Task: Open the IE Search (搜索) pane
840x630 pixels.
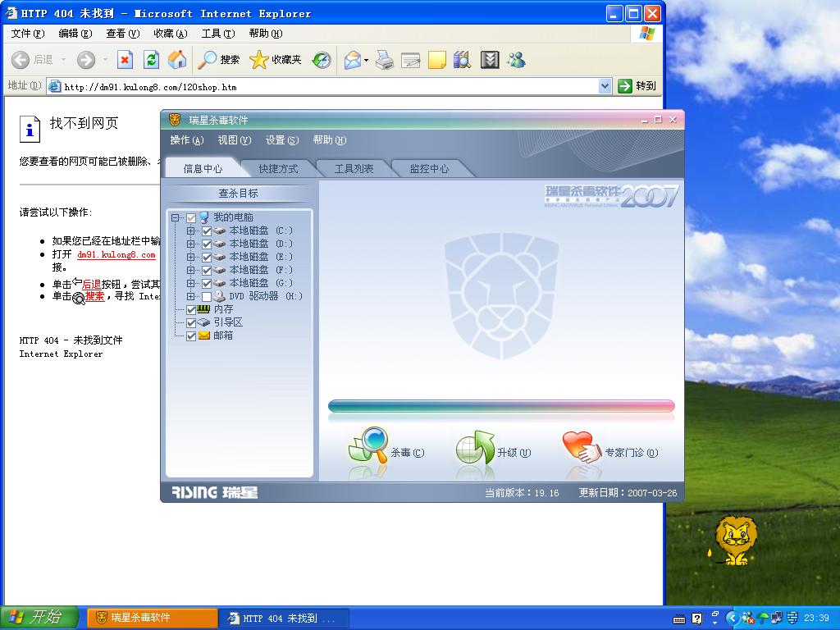Action: (218, 59)
